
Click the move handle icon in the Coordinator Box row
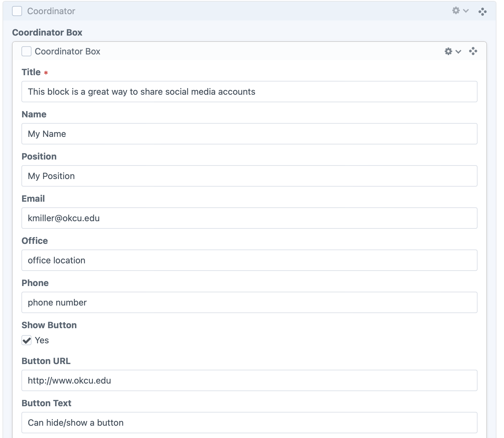(473, 51)
